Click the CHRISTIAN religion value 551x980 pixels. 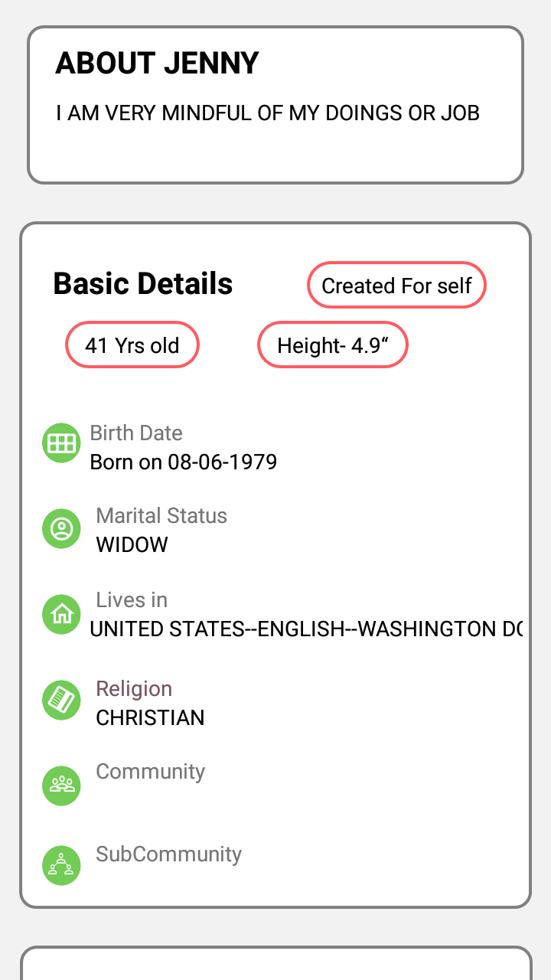150,718
